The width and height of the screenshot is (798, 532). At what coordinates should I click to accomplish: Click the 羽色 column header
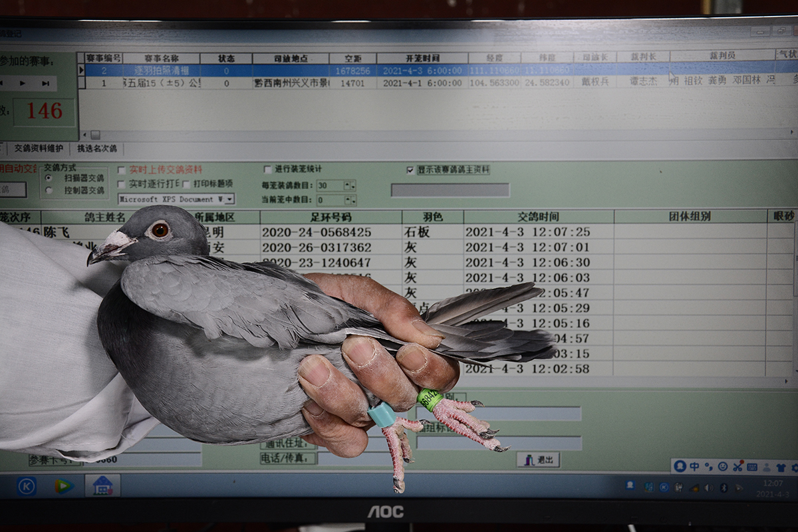[433, 217]
